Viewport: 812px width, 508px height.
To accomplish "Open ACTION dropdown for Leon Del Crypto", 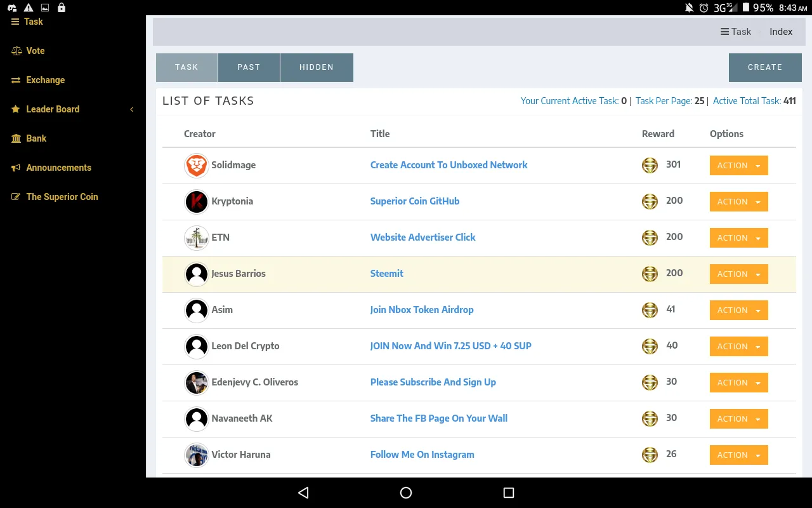I will coord(739,347).
